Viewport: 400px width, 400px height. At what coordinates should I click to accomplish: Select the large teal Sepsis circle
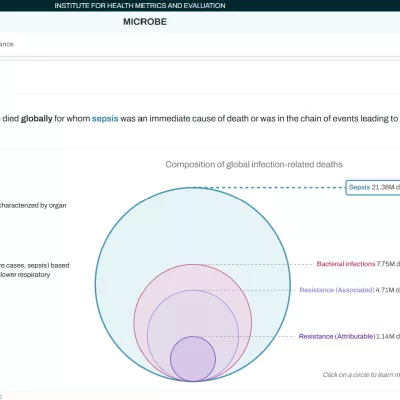[x=193, y=227]
